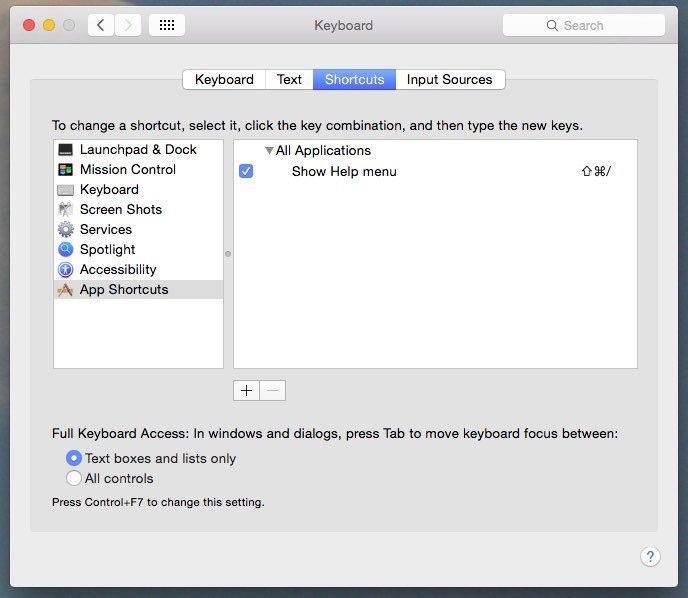Minimize the window with the yellow button

click(49, 25)
